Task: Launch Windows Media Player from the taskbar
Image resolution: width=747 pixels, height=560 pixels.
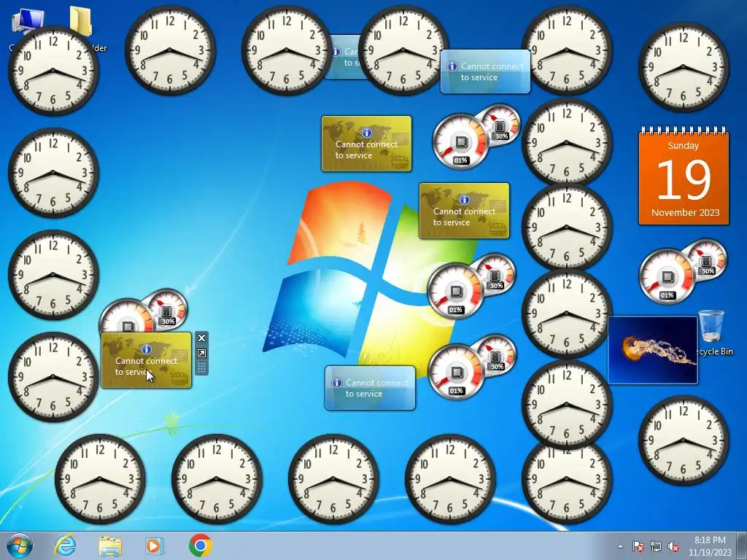Action: 155,545
